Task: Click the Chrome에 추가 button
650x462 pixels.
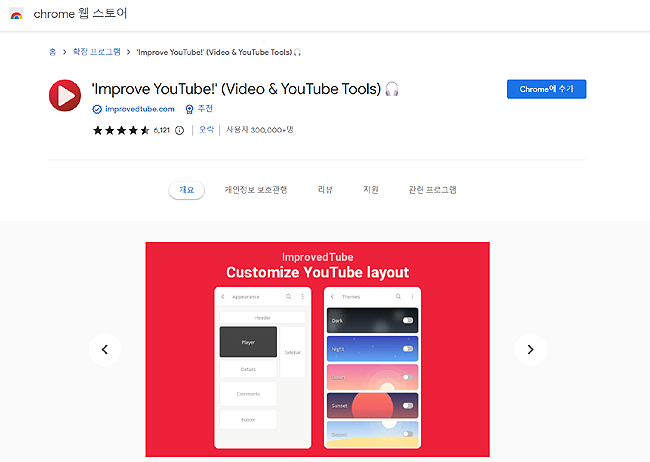Action: click(x=546, y=89)
